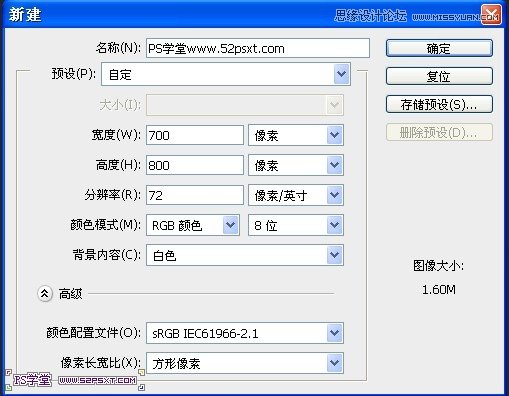Viewport: 509px width, 396px height.
Task: Open the bit depth dropdown showing 8 位
Action: [x=296, y=225]
